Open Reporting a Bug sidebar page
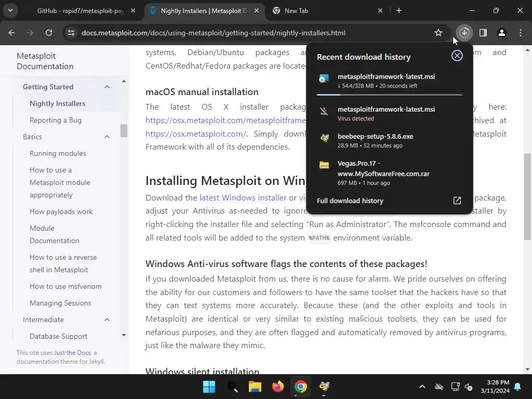 click(x=55, y=120)
